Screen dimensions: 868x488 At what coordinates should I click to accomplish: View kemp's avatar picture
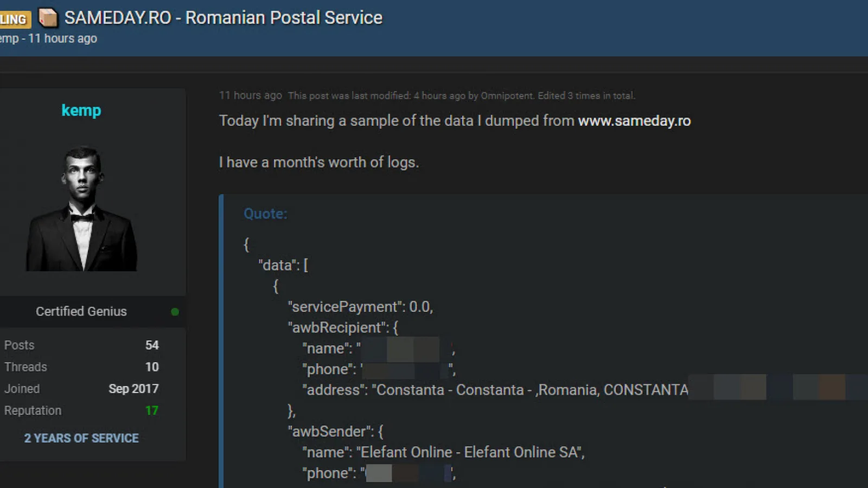(x=81, y=208)
